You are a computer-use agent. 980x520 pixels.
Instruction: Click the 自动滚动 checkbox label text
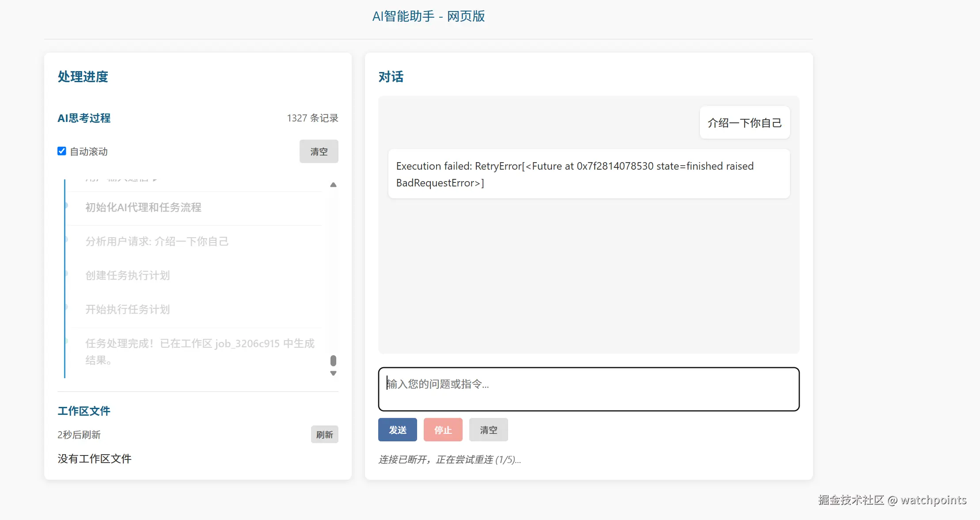[89, 152]
